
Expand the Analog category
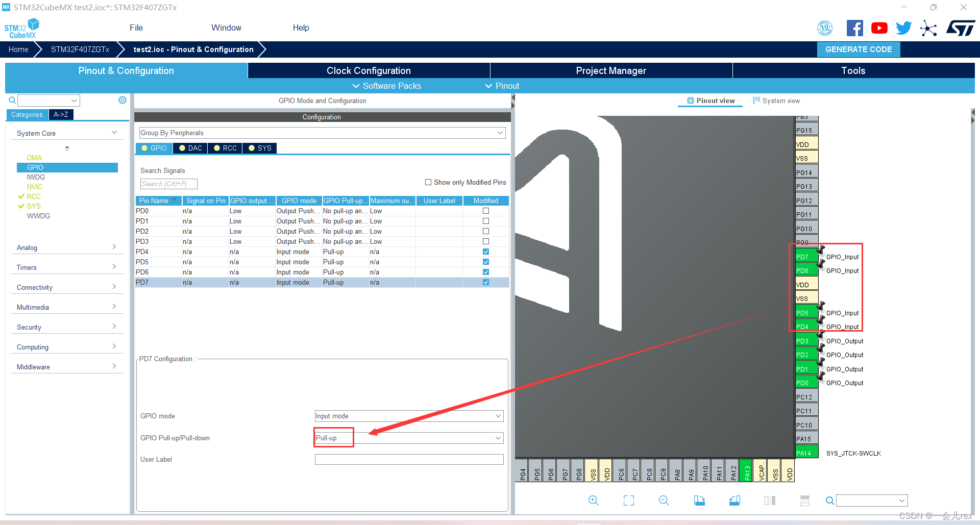(x=67, y=247)
